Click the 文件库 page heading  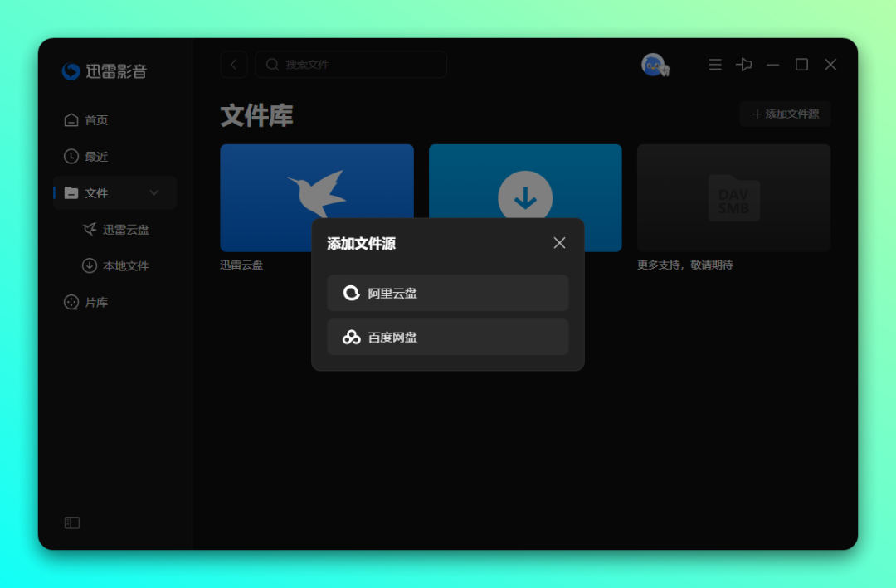pyautogui.click(x=256, y=116)
